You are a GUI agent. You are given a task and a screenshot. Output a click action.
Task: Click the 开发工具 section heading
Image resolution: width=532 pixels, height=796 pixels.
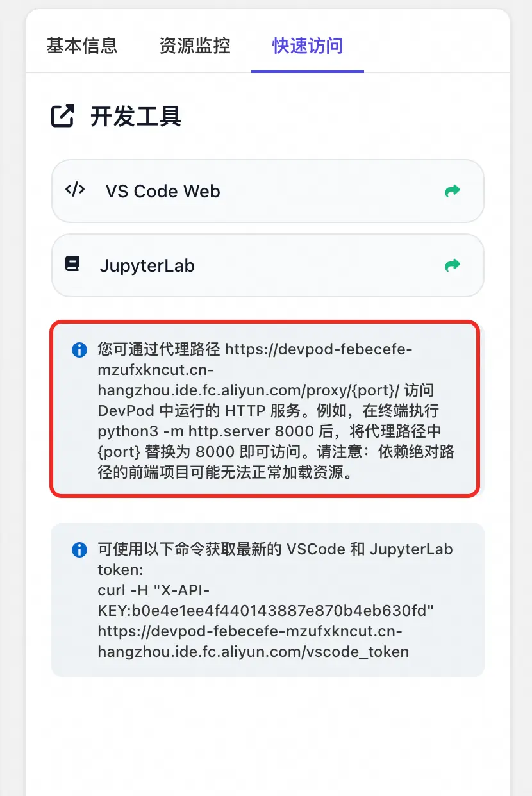(136, 117)
